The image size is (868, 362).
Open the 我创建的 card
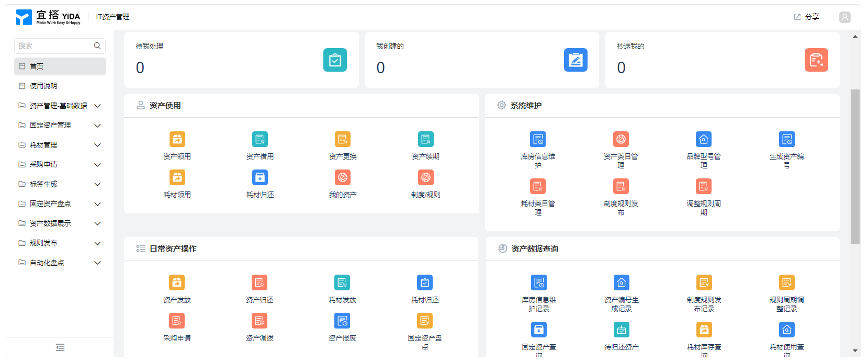tap(482, 60)
